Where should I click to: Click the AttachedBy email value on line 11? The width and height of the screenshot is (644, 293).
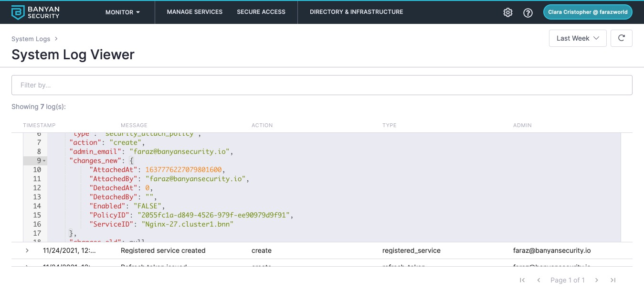coord(196,179)
